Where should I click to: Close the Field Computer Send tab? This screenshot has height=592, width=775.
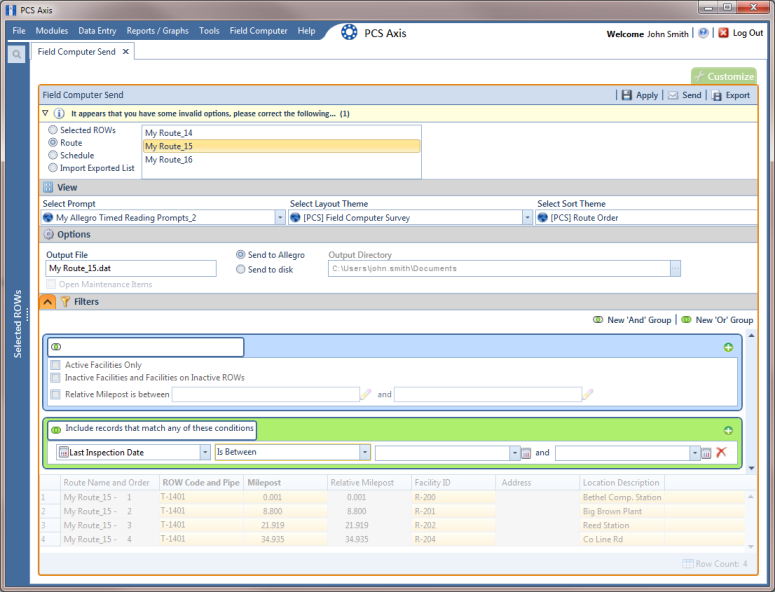pyautogui.click(x=126, y=51)
